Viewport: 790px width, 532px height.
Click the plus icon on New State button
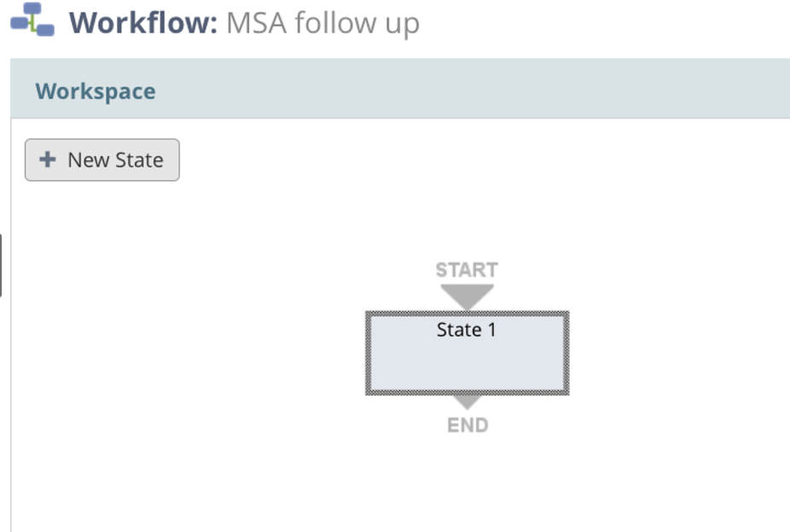47,159
